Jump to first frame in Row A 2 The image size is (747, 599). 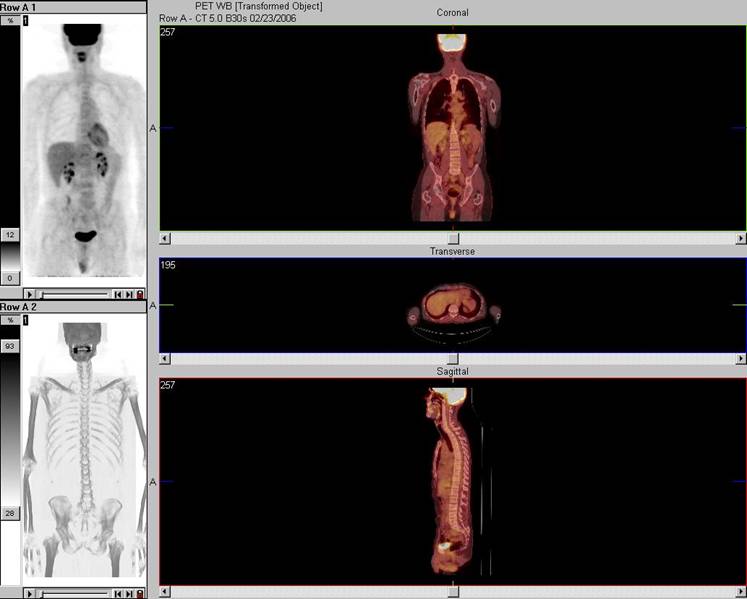[x=118, y=594]
